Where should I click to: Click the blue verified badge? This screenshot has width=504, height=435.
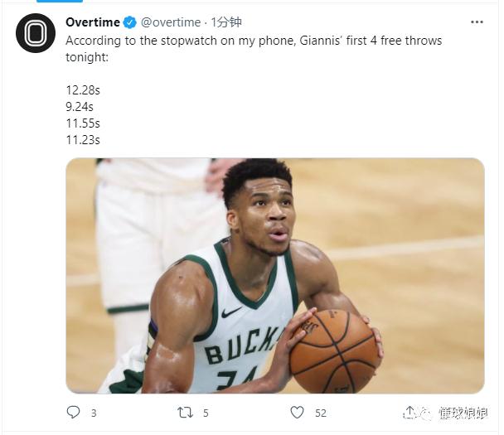[x=130, y=22]
